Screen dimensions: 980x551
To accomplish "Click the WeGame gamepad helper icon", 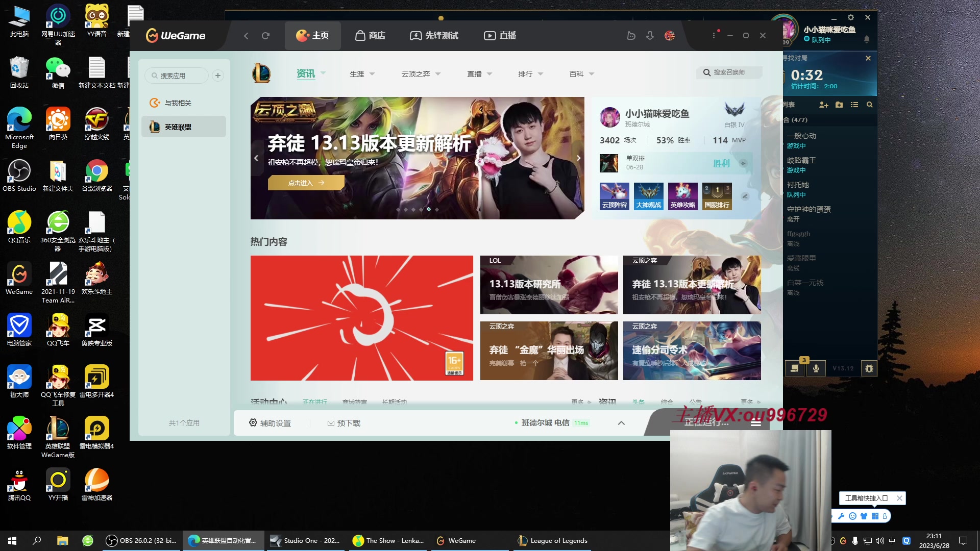I will coord(631,36).
